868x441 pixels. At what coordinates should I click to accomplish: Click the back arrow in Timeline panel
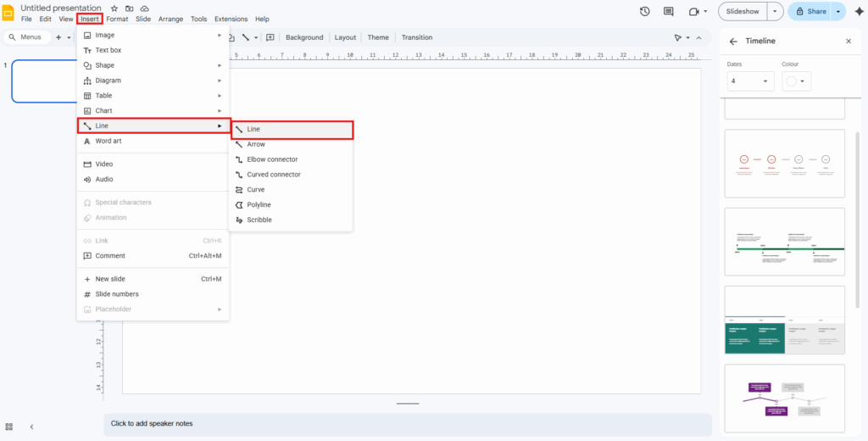pos(733,41)
